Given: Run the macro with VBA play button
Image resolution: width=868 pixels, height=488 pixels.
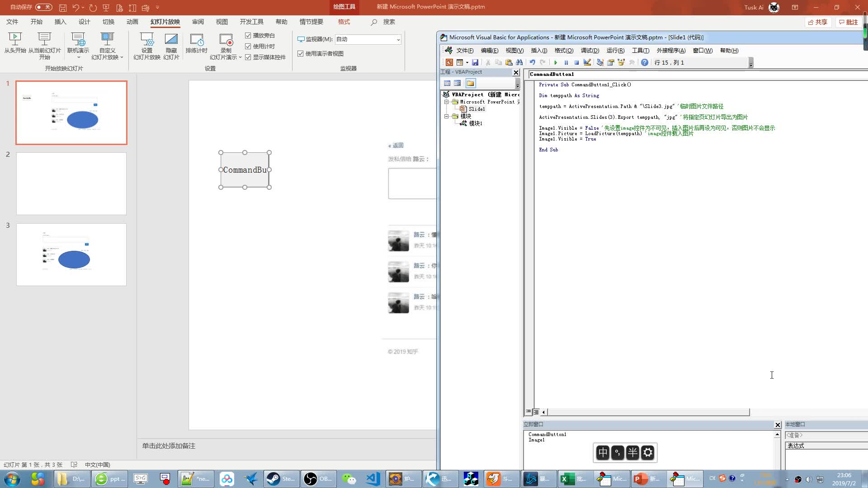Looking at the screenshot, I should (x=556, y=62).
